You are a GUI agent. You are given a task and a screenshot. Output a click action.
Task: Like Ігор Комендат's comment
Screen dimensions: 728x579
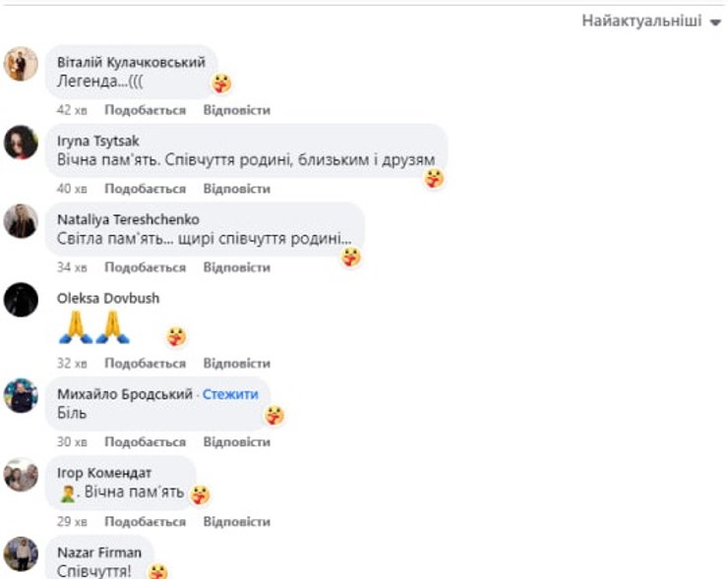pyautogui.click(x=145, y=522)
